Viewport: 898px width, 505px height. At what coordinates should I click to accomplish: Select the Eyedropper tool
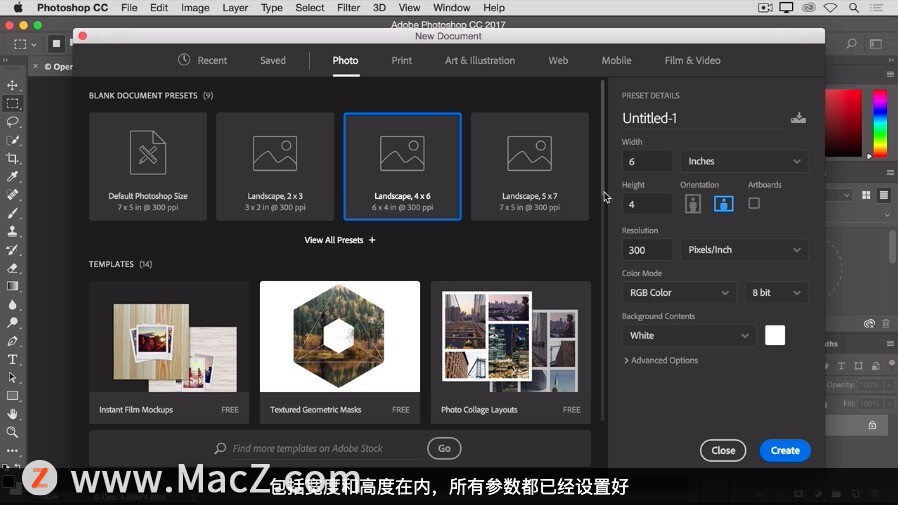(12, 176)
